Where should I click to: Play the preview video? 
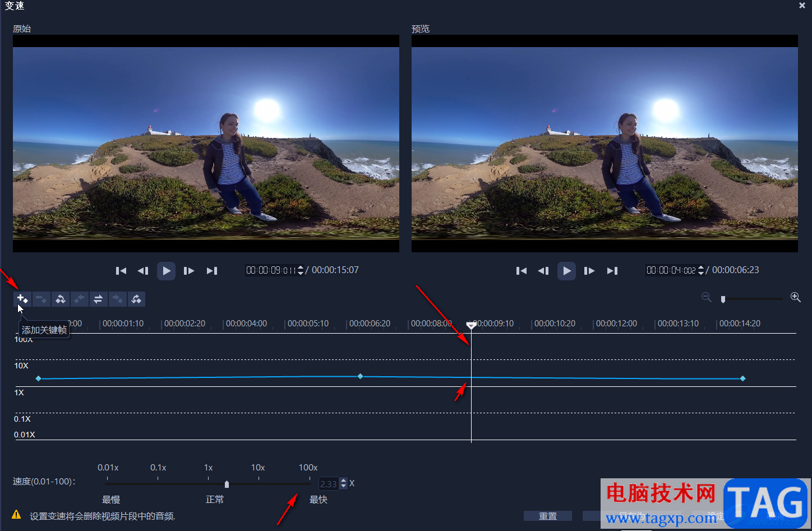(x=566, y=271)
